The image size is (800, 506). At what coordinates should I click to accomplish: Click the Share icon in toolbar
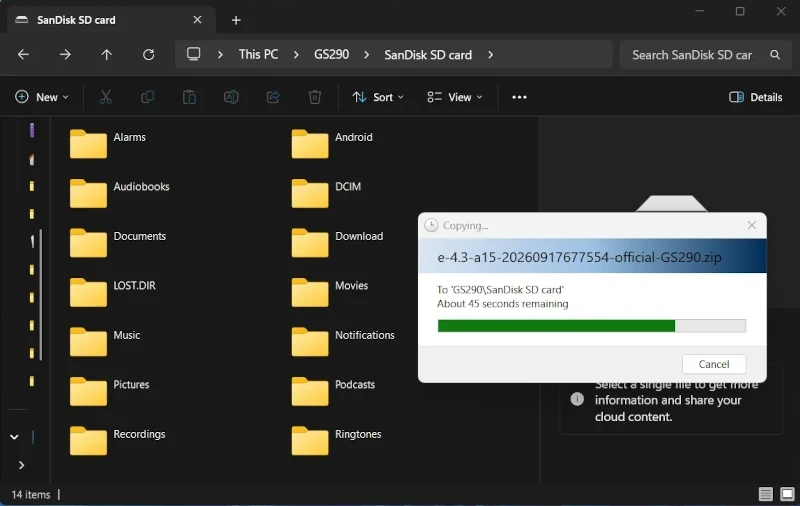273,97
